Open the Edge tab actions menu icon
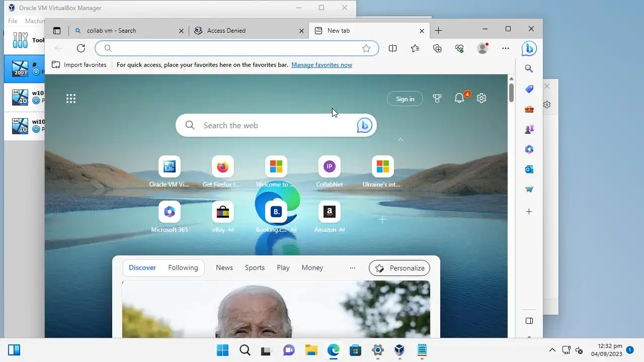 tap(57, 31)
